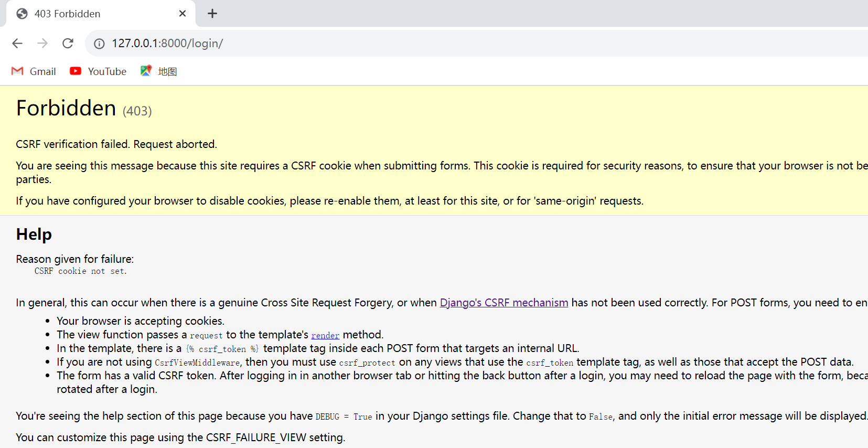868x448 pixels.
Task: Follow the render method link
Action: click(325, 335)
